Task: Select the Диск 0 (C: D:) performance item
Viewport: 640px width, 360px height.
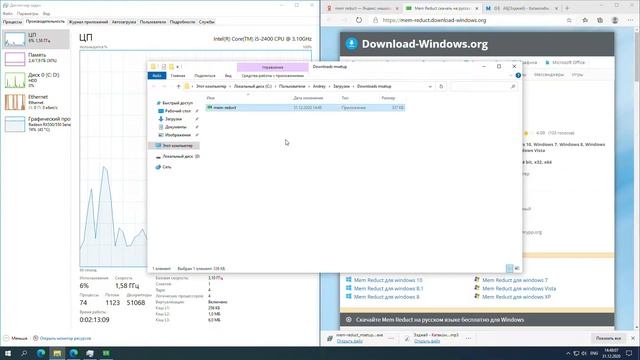Action: 36,80
